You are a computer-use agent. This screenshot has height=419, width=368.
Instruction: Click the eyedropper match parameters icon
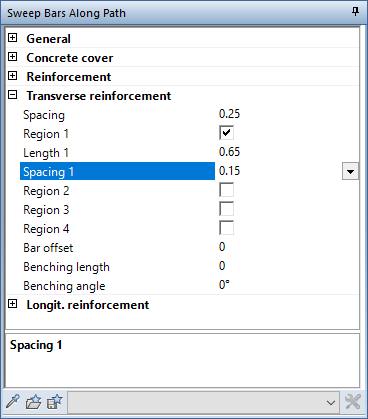[x=13, y=401]
